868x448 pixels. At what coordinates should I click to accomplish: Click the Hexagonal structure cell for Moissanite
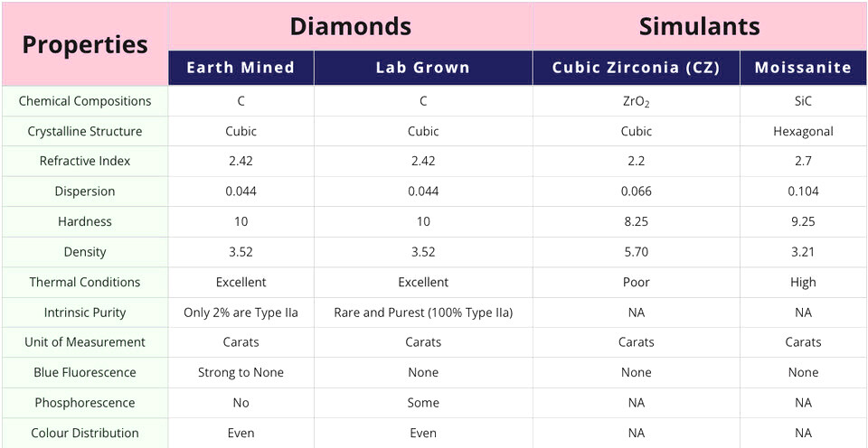803,132
